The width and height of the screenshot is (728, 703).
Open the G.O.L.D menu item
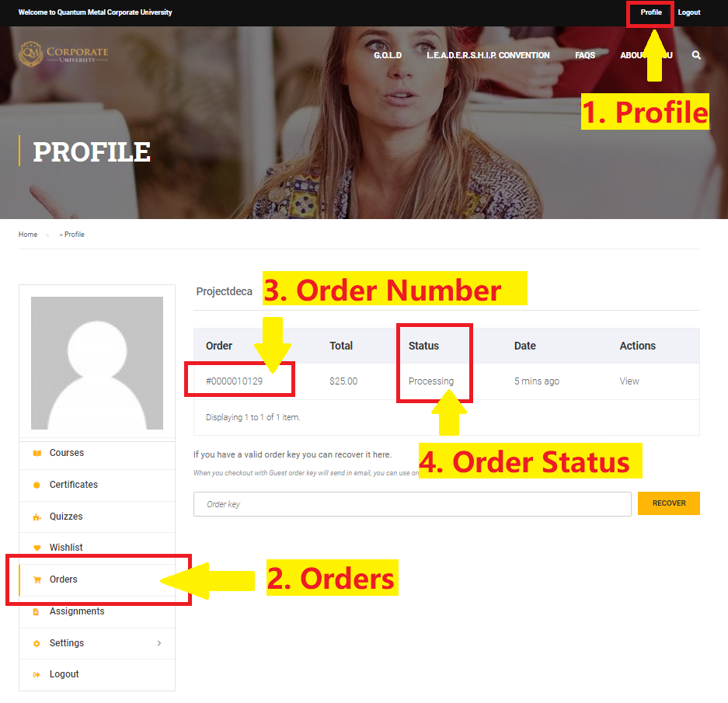coord(388,55)
